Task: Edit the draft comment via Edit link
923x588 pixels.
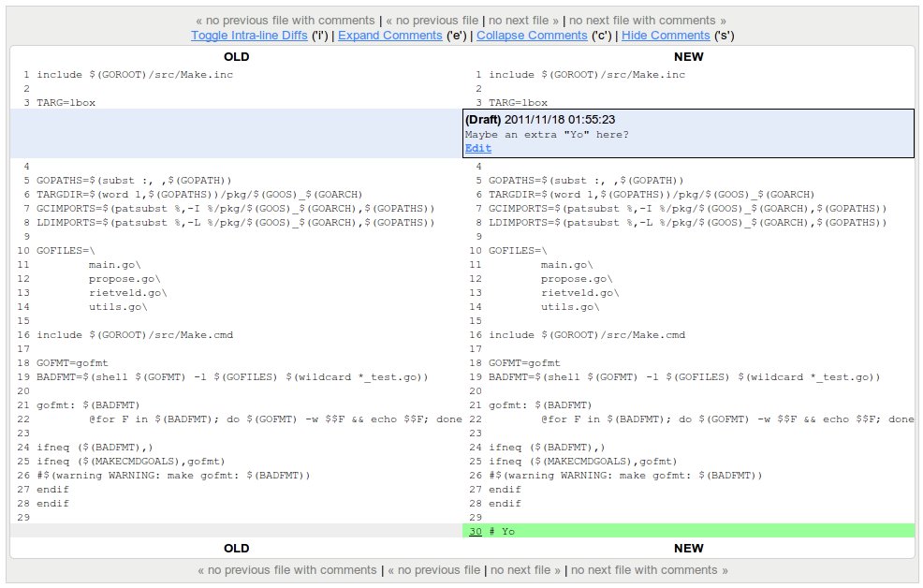Action: (x=478, y=148)
